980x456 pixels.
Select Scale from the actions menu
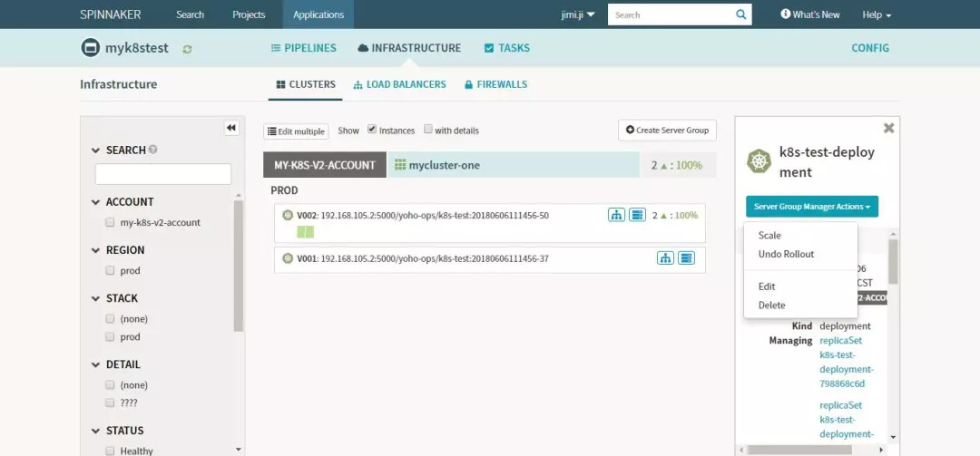click(x=769, y=236)
